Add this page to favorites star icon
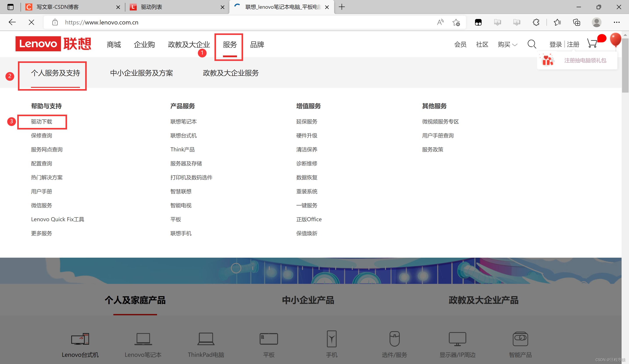 coord(456,22)
